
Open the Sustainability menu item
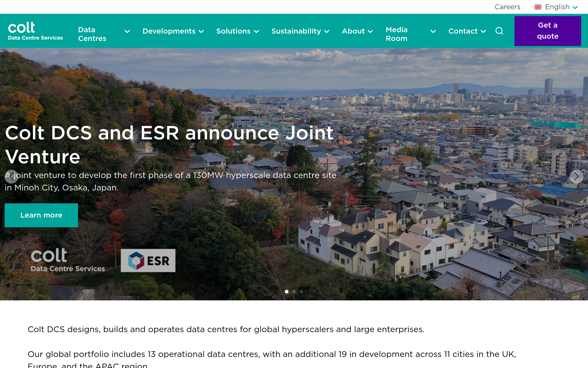click(x=296, y=31)
